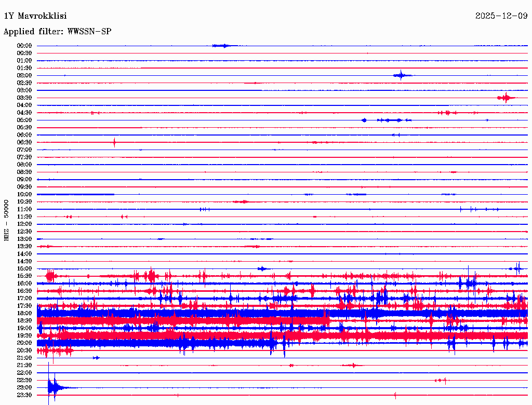
Task: Select the 22:00 time label
Action: (24, 373)
